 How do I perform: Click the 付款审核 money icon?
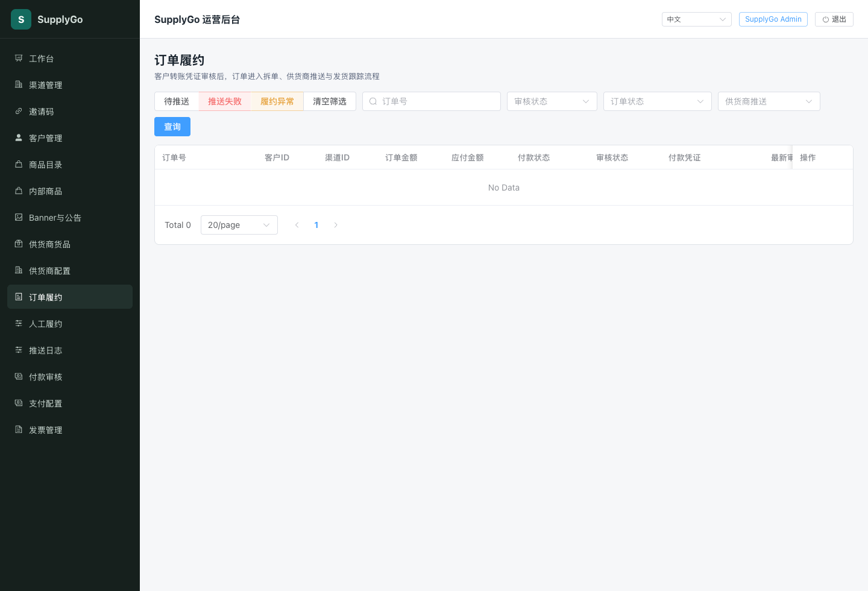point(19,376)
